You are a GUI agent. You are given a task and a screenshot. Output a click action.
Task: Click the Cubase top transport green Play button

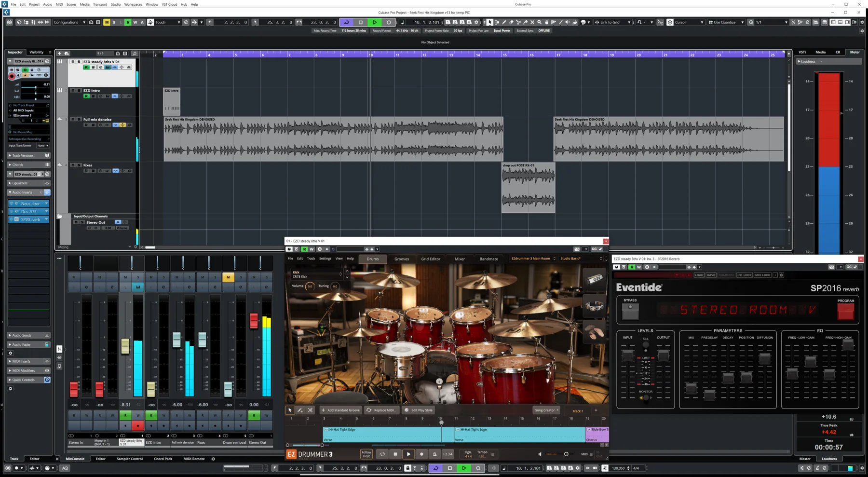pos(375,22)
